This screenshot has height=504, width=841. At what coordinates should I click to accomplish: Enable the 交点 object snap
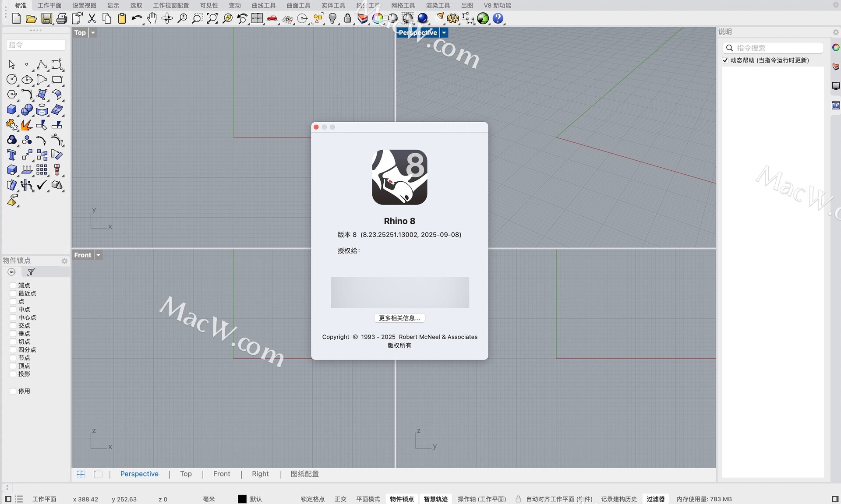13,326
